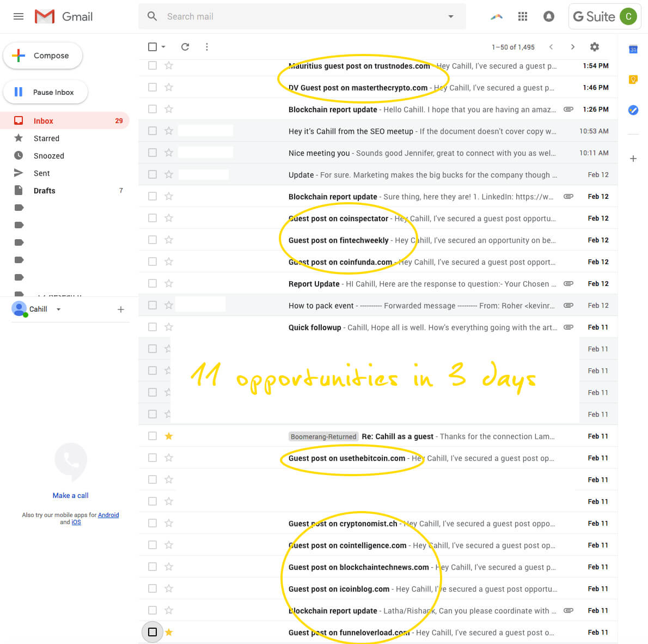Image resolution: width=648 pixels, height=644 pixels.
Task: Open Guest post on cryptonomist.ch email
Action: click(x=378, y=523)
